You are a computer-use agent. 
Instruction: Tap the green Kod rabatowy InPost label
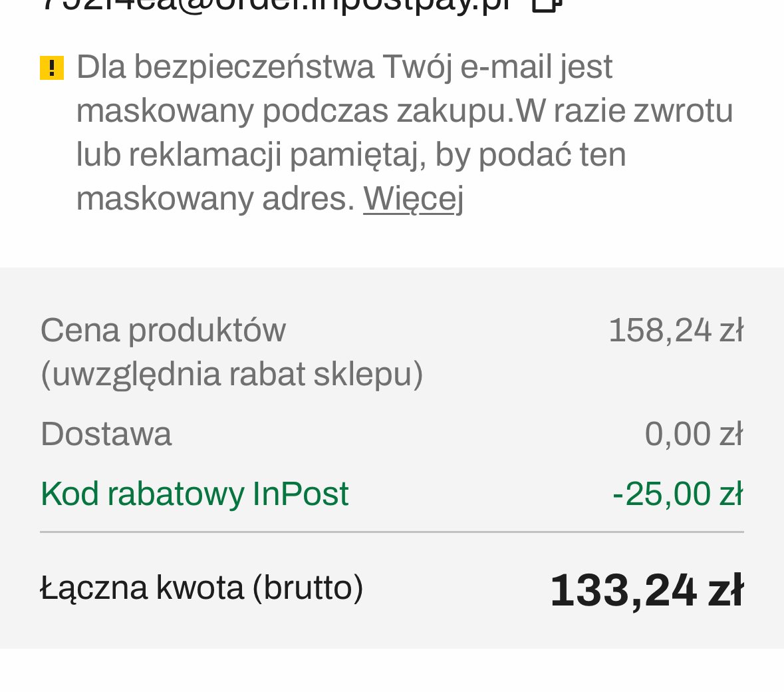tap(194, 494)
